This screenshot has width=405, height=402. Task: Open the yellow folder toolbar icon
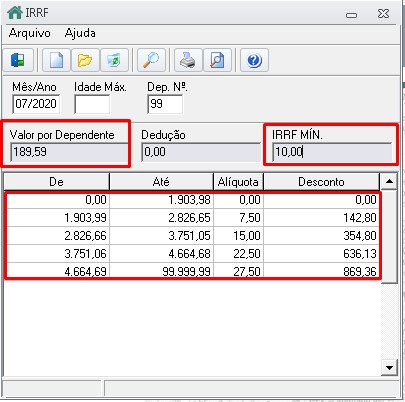[85, 60]
